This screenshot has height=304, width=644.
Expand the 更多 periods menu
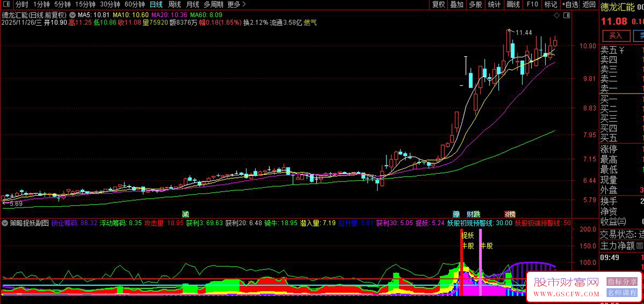click(x=237, y=5)
